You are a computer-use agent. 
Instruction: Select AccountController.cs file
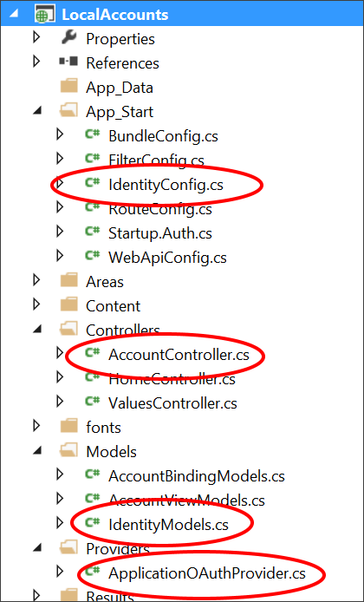pos(179,355)
